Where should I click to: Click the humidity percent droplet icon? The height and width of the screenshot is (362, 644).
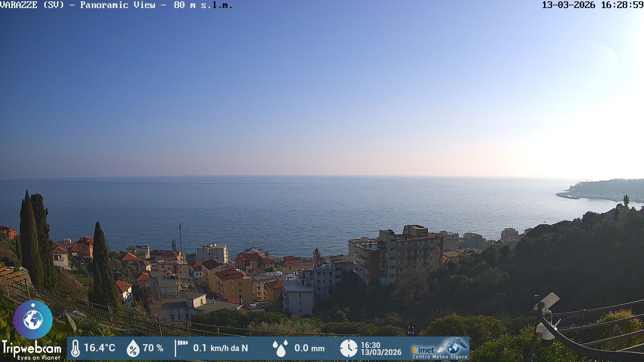pyautogui.click(x=133, y=348)
